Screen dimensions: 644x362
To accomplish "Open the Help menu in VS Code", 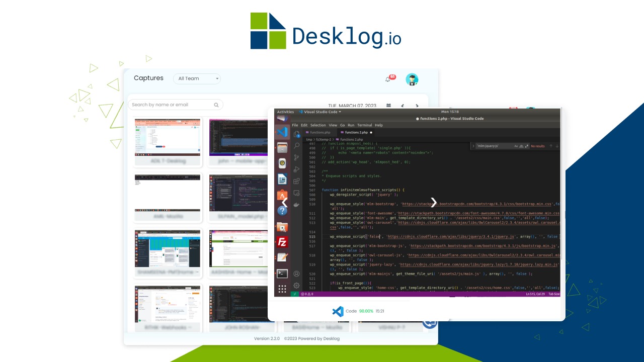I will 379,125.
